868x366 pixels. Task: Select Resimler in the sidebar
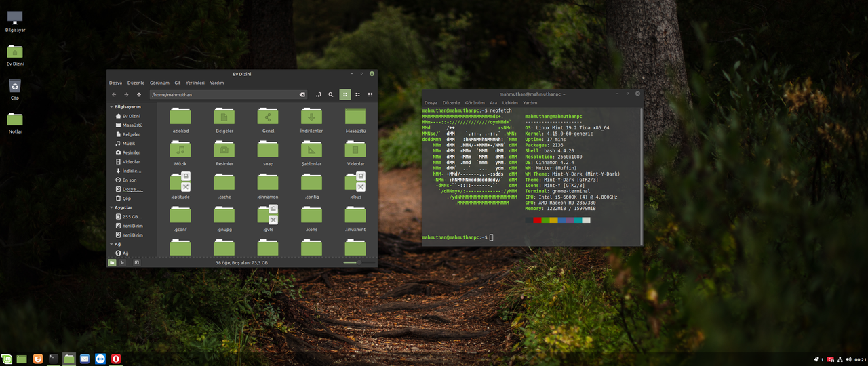(131, 152)
